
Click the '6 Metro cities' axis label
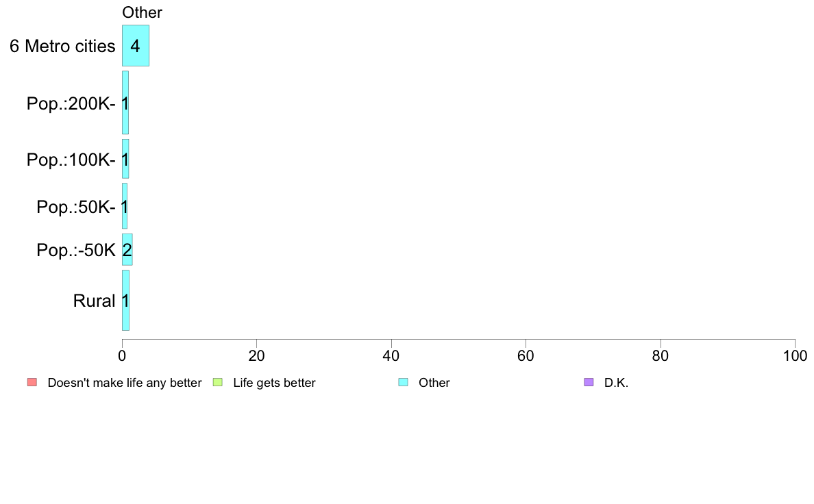click(x=62, y=46)
